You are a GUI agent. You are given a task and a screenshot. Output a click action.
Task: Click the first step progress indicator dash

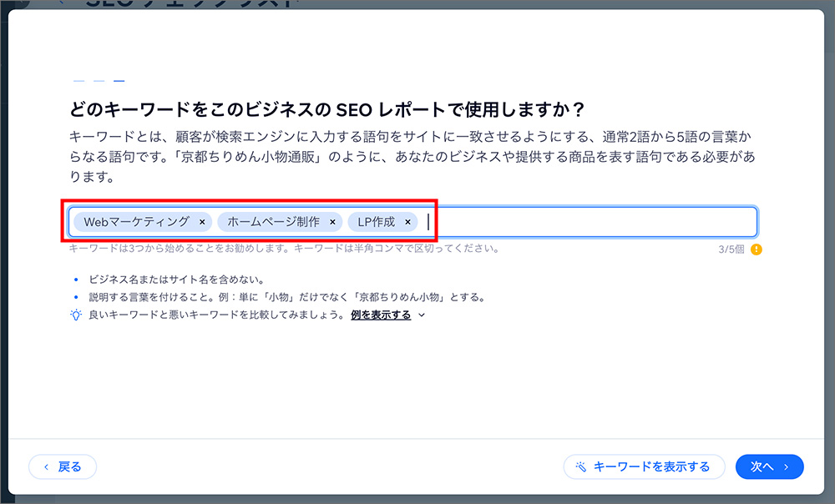click(78, 81)
